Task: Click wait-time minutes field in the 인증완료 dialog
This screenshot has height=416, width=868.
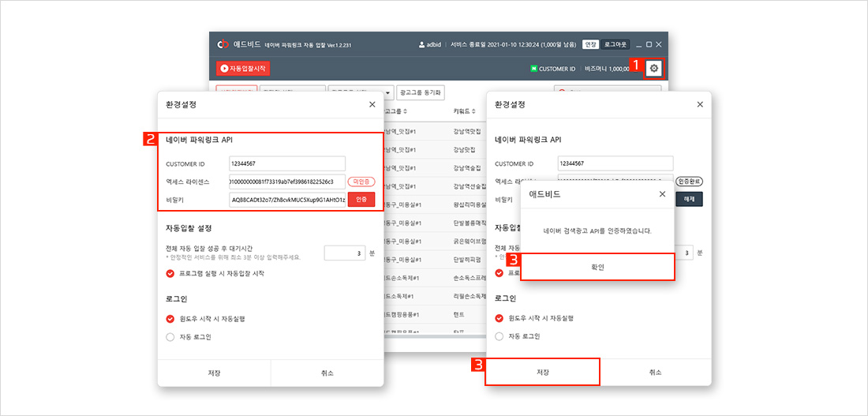Action: pyautogui.click(x=683, y=253)
